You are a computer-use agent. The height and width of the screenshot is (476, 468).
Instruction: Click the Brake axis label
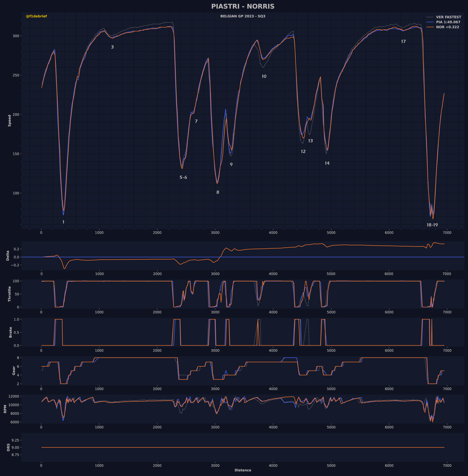pos(10,332)
